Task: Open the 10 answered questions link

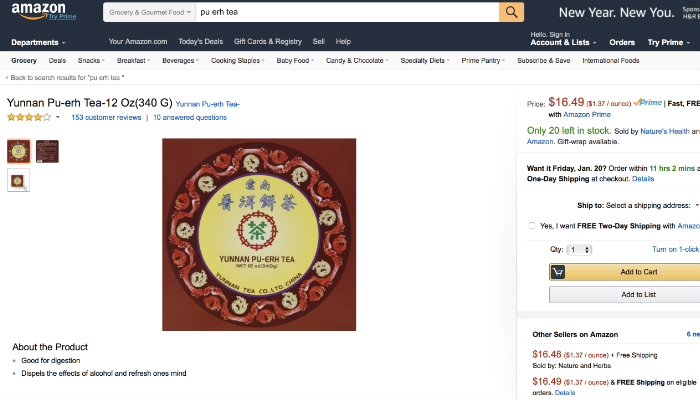Action: pos(190,118)
